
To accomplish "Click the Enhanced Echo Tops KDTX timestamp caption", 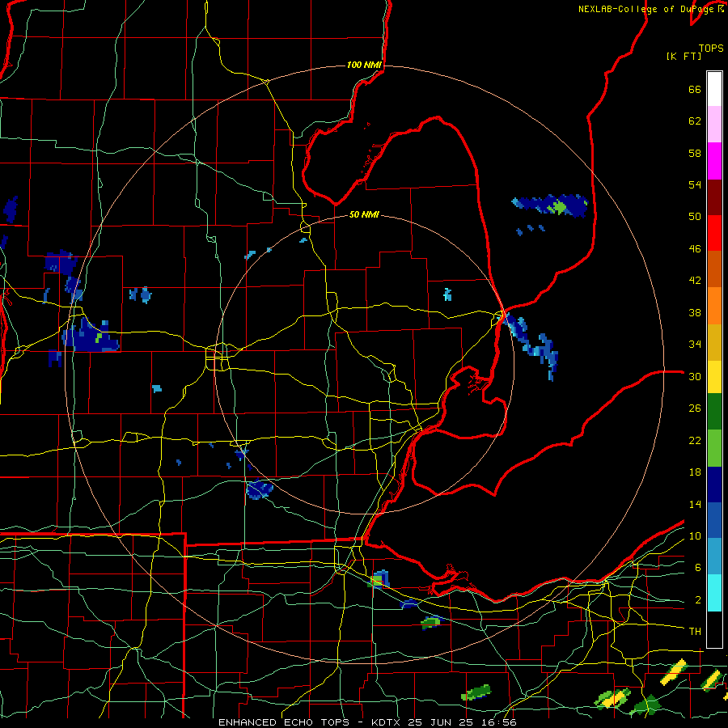I will [x=367, y=722].
